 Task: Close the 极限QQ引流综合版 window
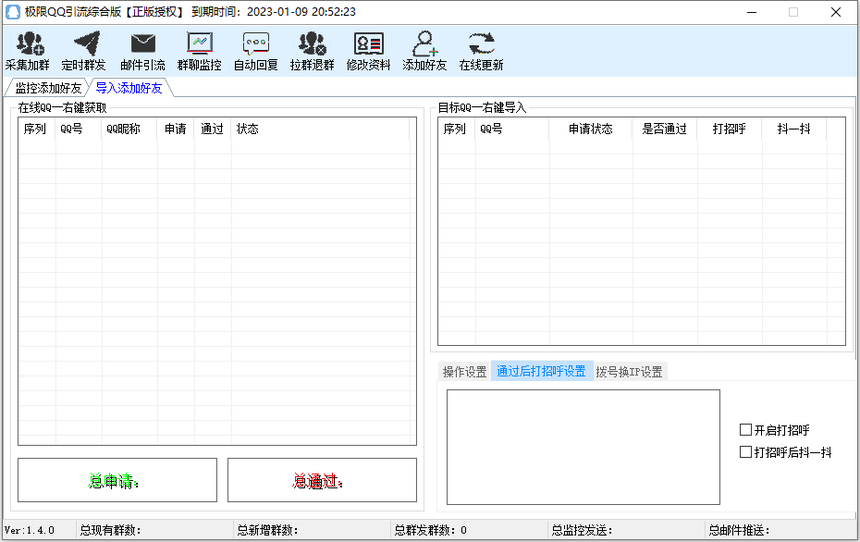tap(835, 12)
